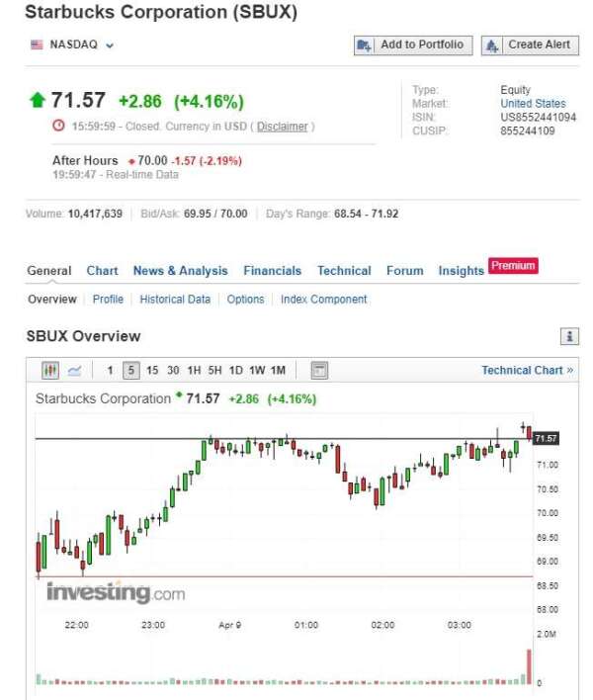Click the US flag icon beside NASDAQ
Screen dimensions: 593x700
coord(37,44)
